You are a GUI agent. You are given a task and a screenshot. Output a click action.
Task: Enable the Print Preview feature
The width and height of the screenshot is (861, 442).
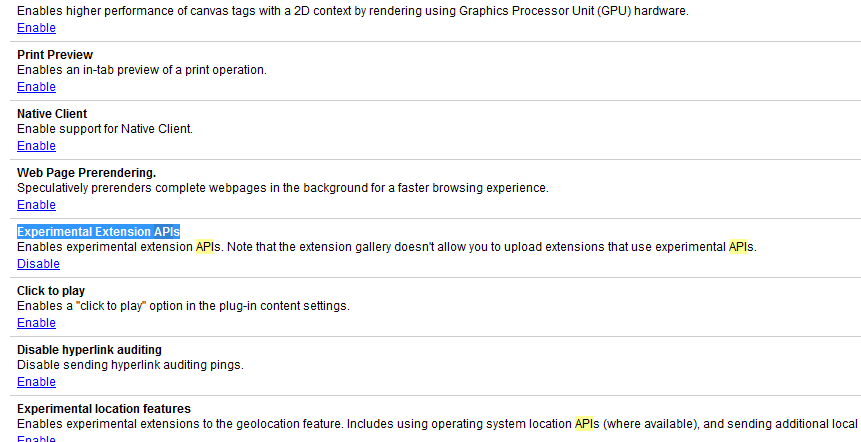(36, 87)
